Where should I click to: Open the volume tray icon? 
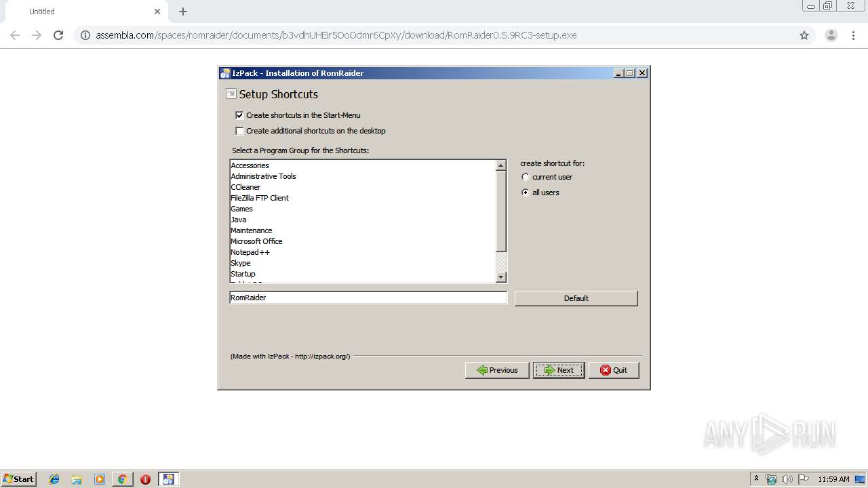787,479
